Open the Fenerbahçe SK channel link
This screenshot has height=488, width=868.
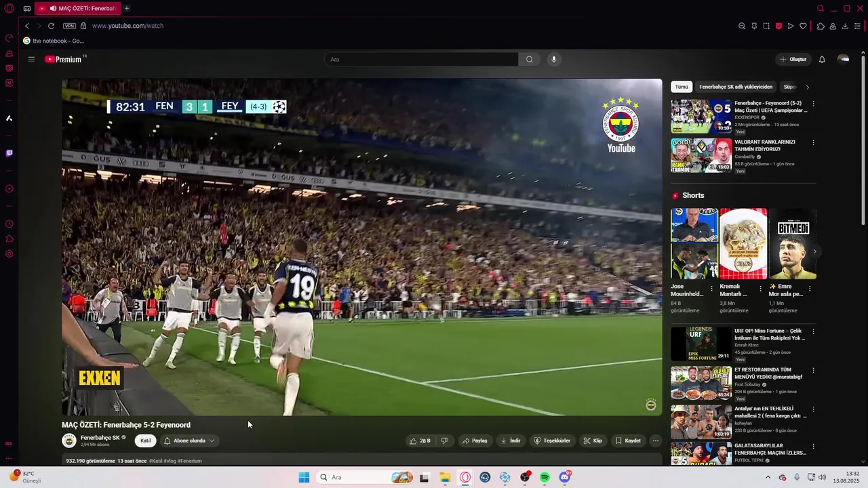100,437
